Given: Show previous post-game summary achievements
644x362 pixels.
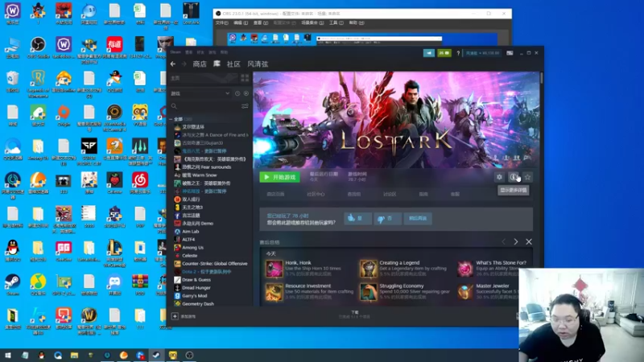Looking at the screenshot, I should (504, 242).
